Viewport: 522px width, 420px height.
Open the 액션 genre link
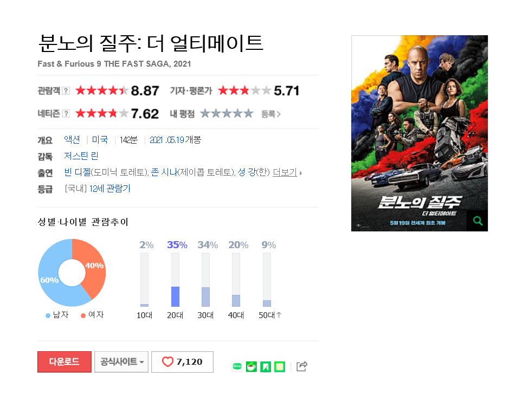[x=72, y=140]
